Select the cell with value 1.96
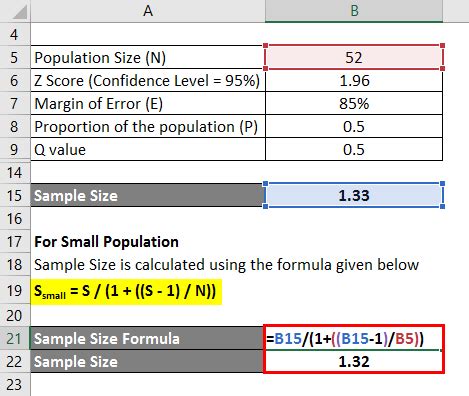This screenshot has width=469, height=396. coord(354,80)
